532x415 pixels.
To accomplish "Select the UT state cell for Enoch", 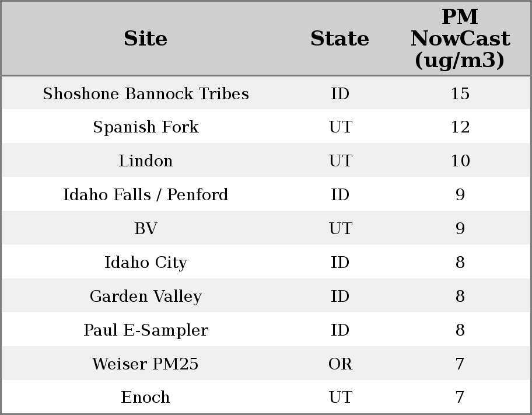I will coord(340,397).
